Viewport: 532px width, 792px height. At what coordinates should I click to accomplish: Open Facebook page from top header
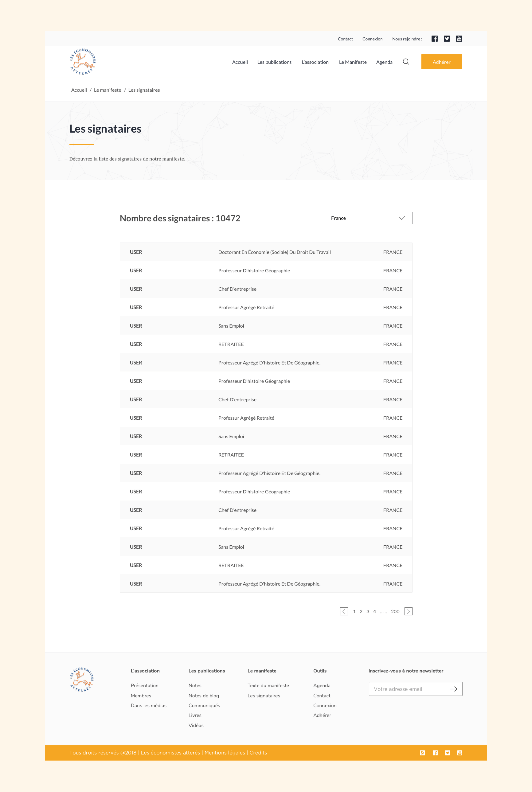(x=434, y=39)
